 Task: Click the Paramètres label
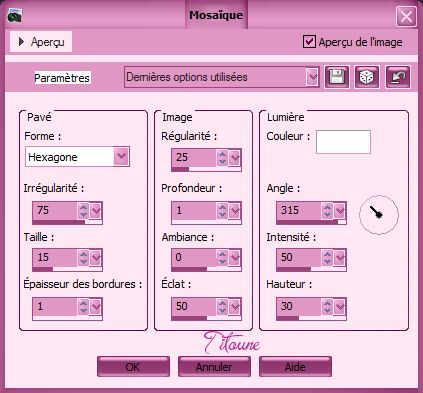62,78
